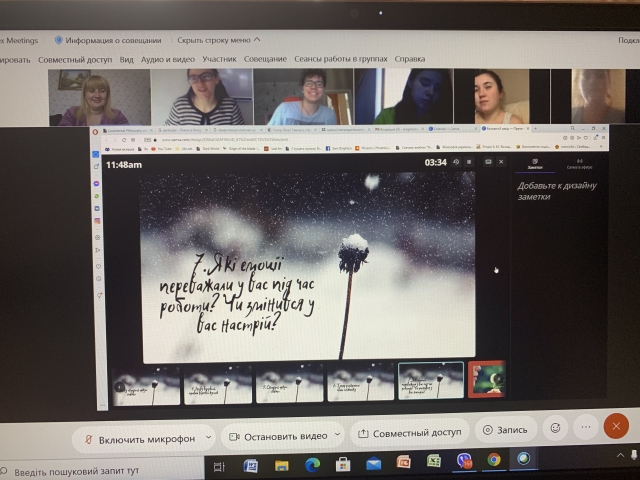Screen dimensions: 640x480
Task: Open Webex icon on taskbar
Action: 524,458
